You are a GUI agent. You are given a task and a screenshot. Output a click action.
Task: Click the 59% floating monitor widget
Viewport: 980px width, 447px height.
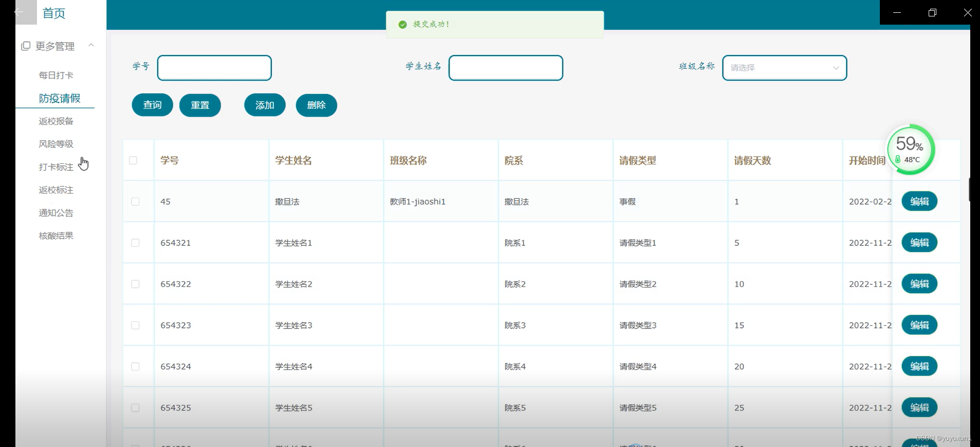pos(911,149)
